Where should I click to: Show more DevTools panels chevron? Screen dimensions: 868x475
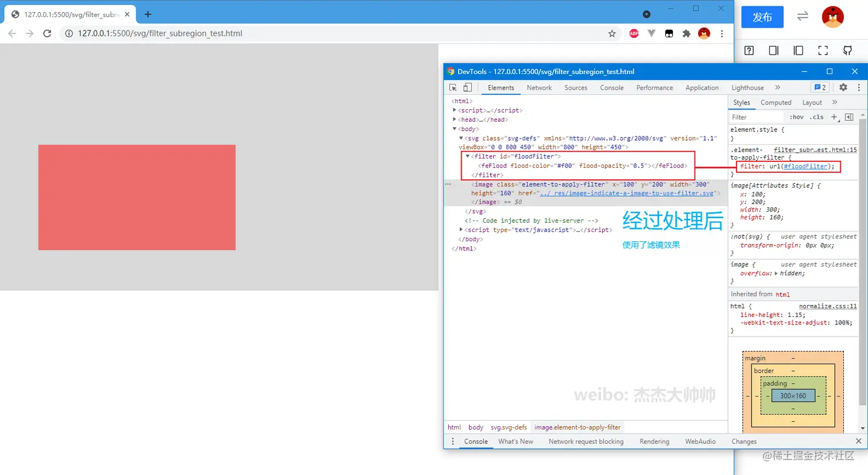778,87
